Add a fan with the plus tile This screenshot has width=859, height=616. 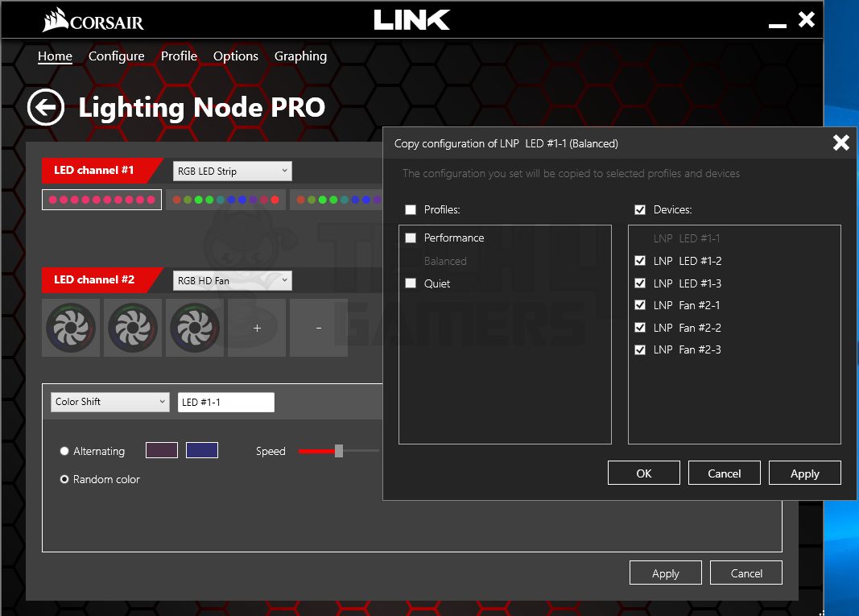click(257, 328)
